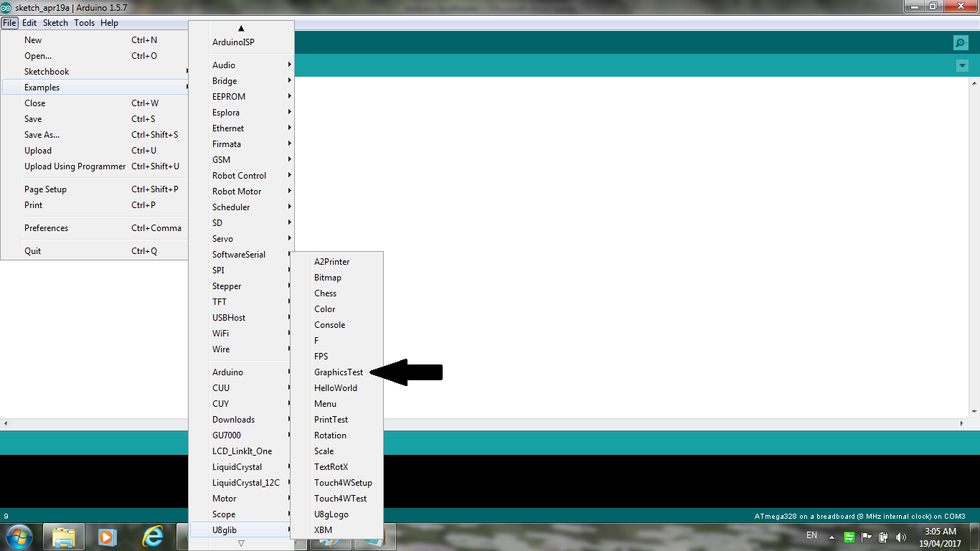Open the Bitmap example
This screenshot has height=551, width=980.
pyautogui.click(x=337, y=278)
